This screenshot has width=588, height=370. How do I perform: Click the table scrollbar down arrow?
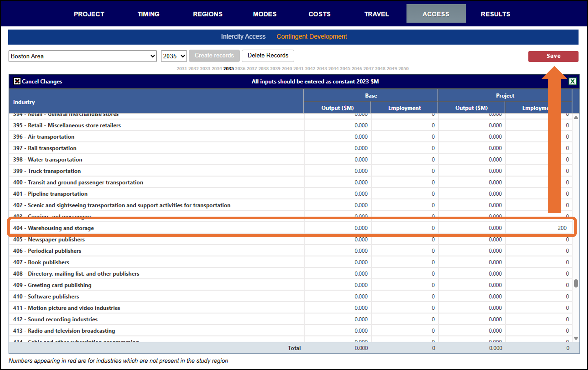(576, 338)
